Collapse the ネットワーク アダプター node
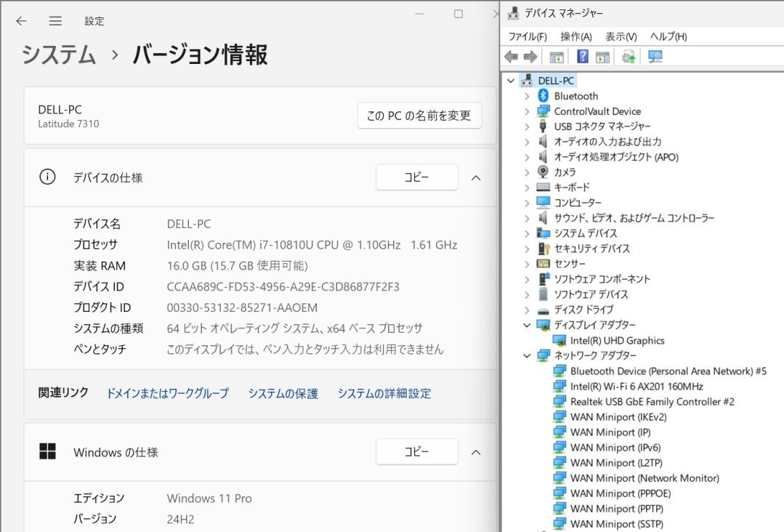The image size is (784, 532). coord(527,355)
